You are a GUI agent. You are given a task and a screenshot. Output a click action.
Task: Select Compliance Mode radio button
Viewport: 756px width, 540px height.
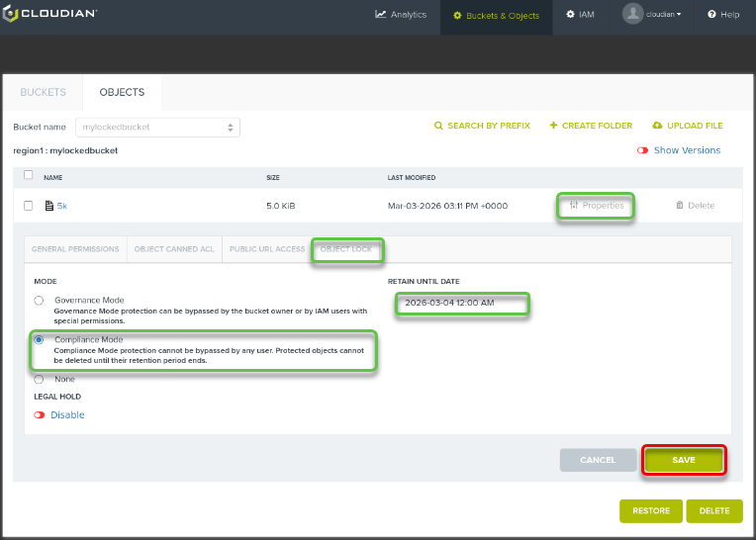39,340
